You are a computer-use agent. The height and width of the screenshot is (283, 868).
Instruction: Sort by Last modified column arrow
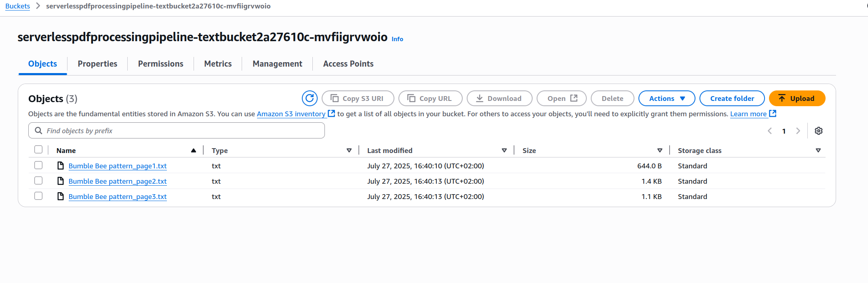pos(504,150)
